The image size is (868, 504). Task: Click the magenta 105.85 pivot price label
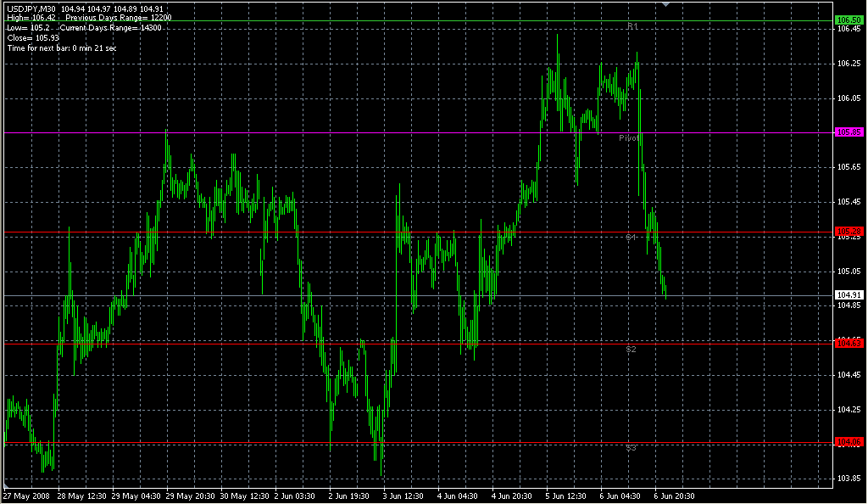pos(849,132)
